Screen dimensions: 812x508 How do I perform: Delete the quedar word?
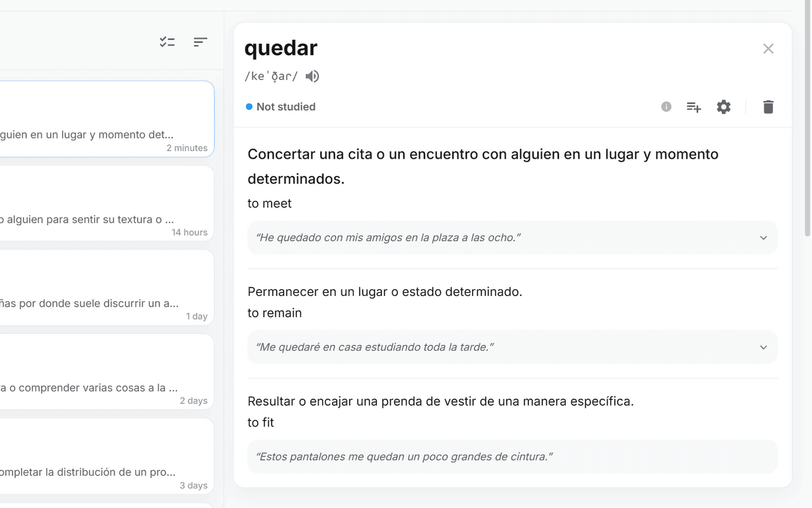(768, 107)
